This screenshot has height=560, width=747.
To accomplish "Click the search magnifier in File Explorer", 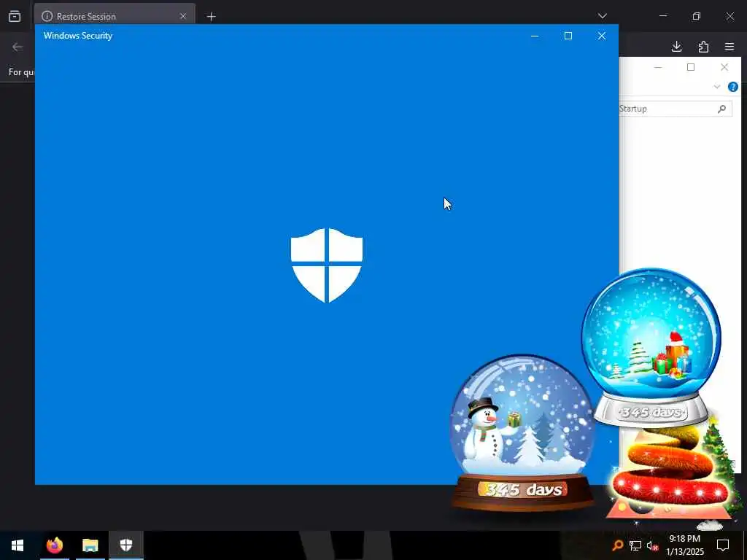I will pyautogui.click(x=721, y=109).
